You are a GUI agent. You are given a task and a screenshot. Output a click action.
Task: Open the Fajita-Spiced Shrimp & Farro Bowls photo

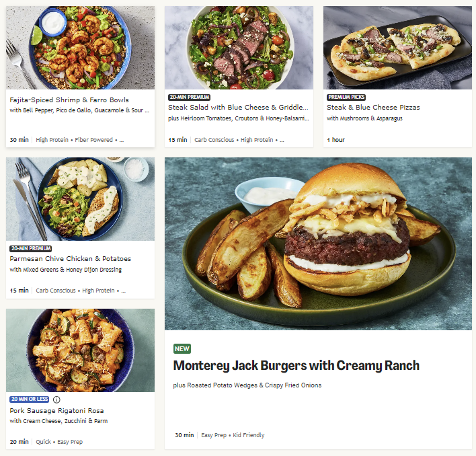click(x=80, y=48)
